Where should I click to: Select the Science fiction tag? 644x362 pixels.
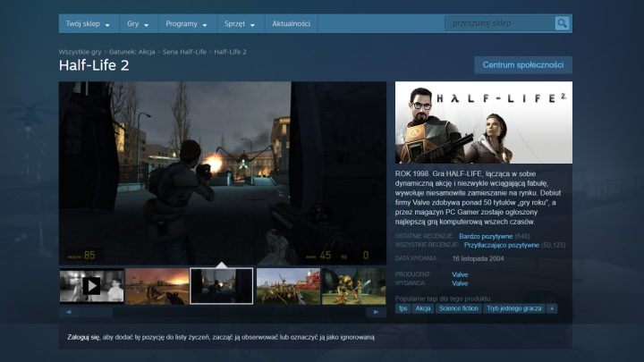458,308
